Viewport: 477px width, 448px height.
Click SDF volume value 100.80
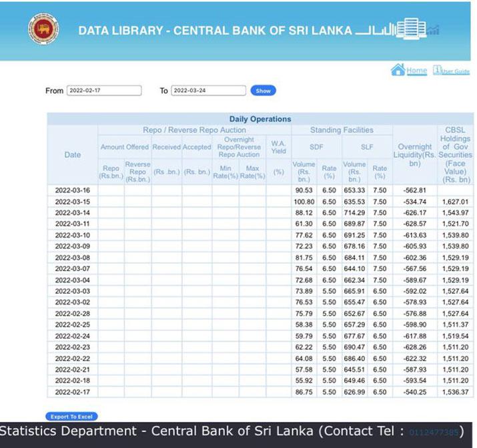(304, 202)
